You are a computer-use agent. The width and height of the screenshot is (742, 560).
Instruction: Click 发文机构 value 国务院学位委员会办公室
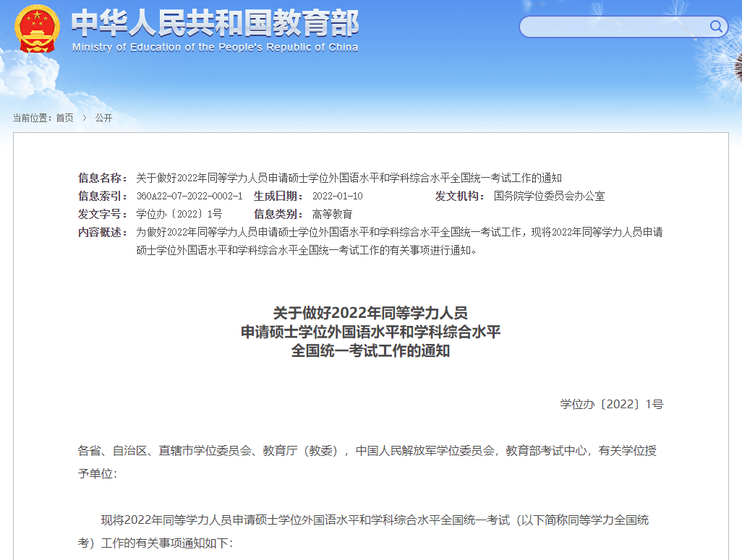[548, 195]
